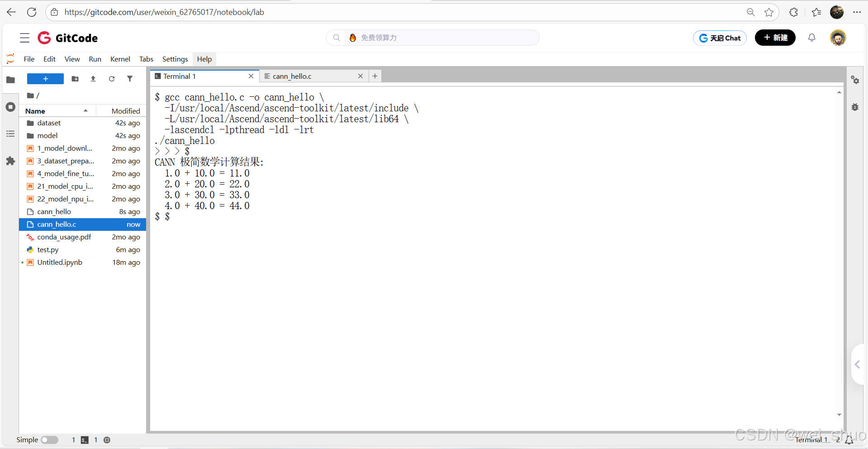Open the browser extensions puzzle icon
This screenshot has width=868, height=449.
(794, 12)
